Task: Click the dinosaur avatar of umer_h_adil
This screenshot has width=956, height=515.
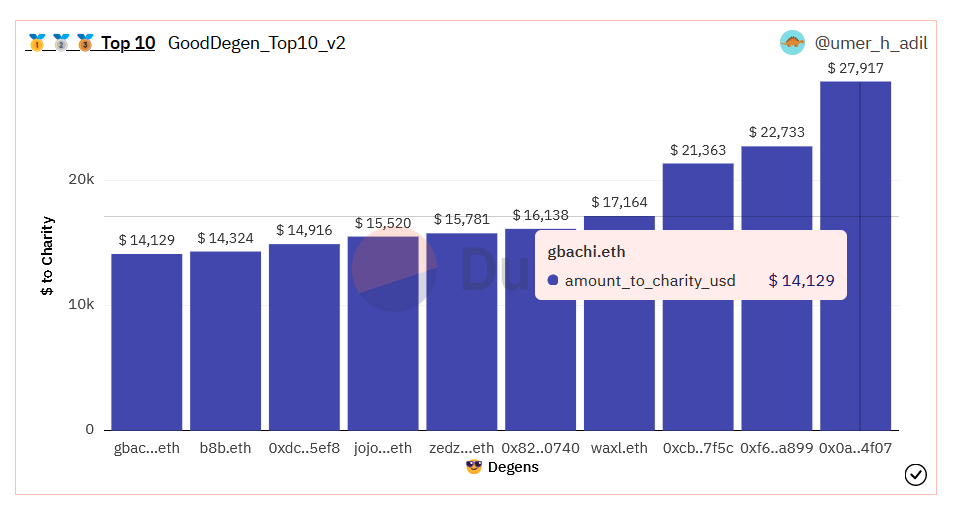Action: coord(792,43)
